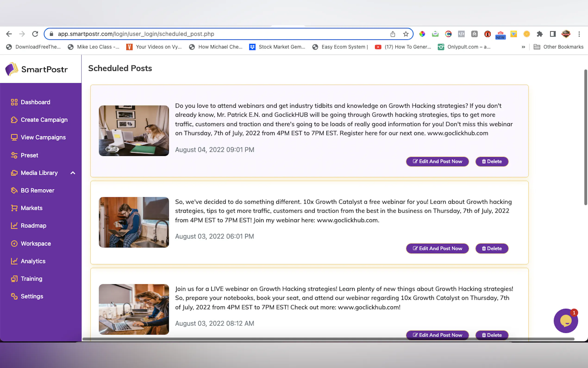Collapse the Media Library chevron

73,173
